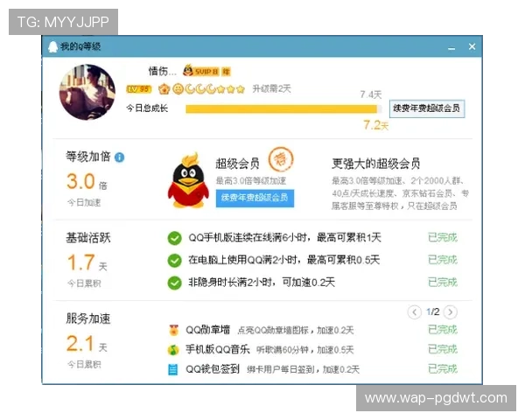Click the QQ勋章墙 service name
Screen dimensions: 525x420
point(208,330)
